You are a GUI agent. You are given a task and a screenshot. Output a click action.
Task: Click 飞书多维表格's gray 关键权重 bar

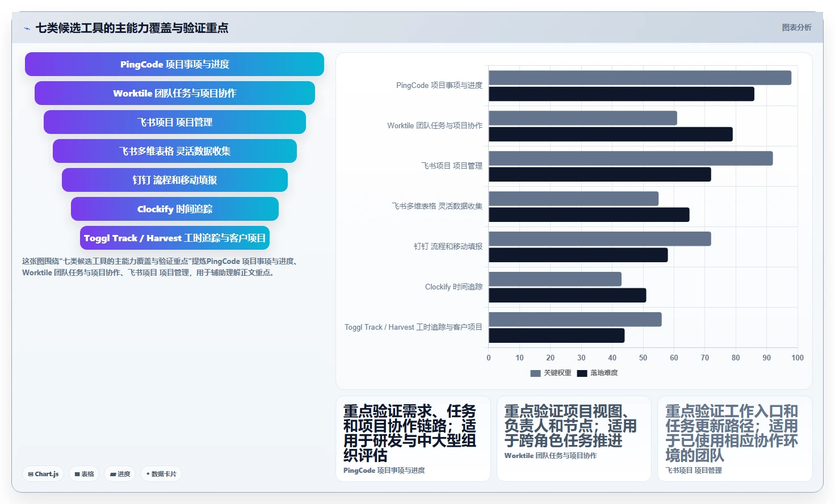(x=573, y=199)
